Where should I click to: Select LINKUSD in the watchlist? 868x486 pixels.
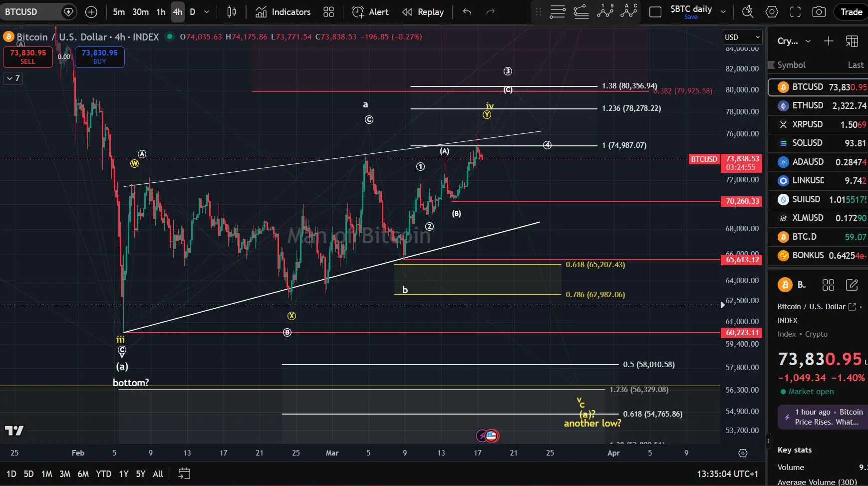click(x=818, y=180)
